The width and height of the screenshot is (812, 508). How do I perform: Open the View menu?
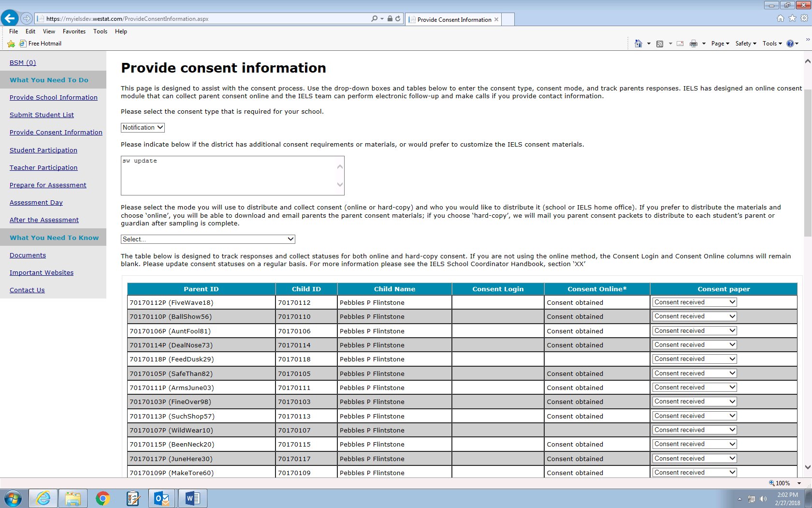pyautogui.click(x=49, y=31)
